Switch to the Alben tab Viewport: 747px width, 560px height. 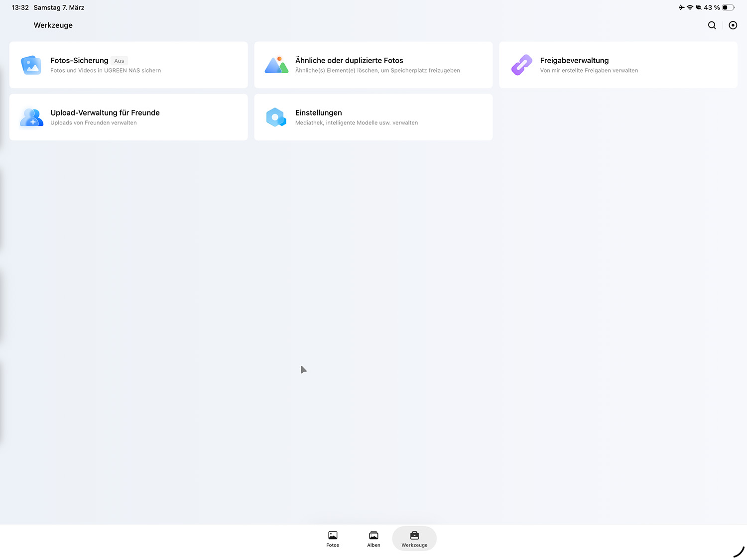(373, 539)
